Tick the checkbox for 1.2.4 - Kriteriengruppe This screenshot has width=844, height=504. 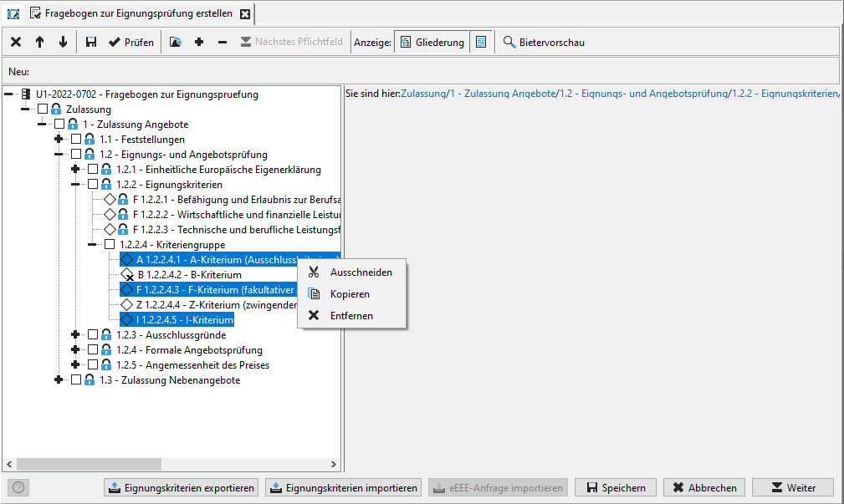[x=110, y=245]
